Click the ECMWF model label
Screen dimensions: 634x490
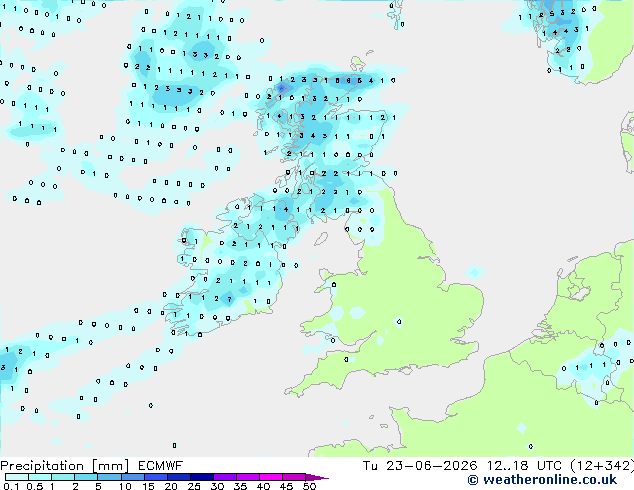(x=160, y=466)
